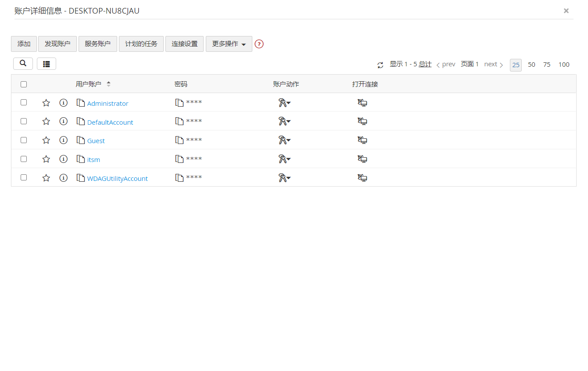
Task: Go to 服务账户
Action: (98, 44)
